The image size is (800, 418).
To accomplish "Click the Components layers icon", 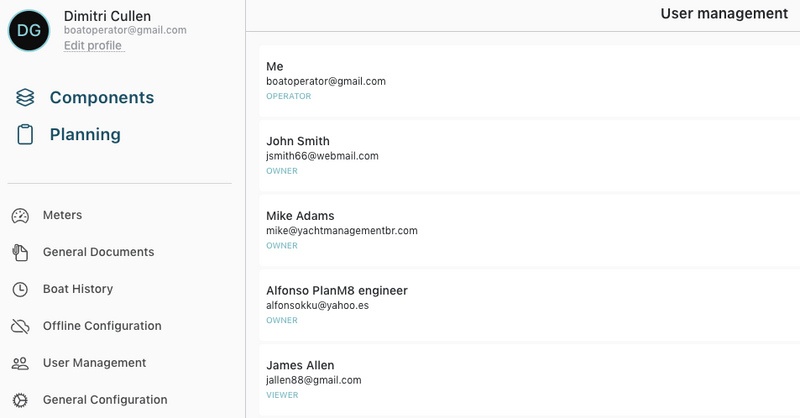I will click(26, 98).
